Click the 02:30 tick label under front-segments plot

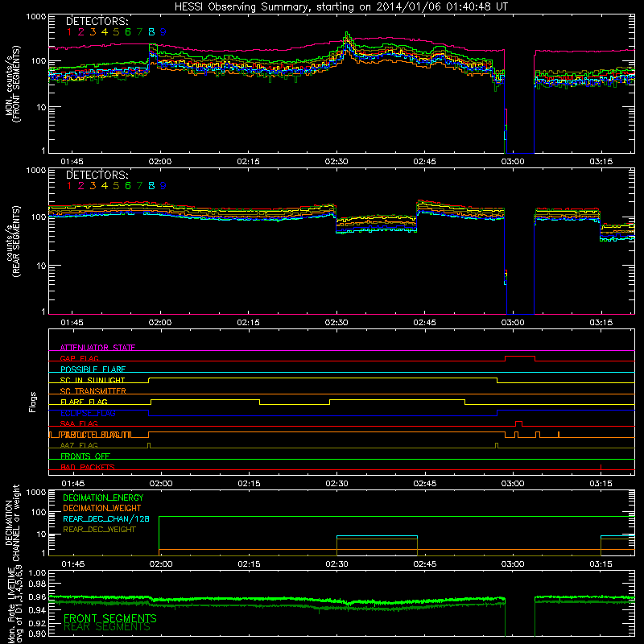(336, 162)
